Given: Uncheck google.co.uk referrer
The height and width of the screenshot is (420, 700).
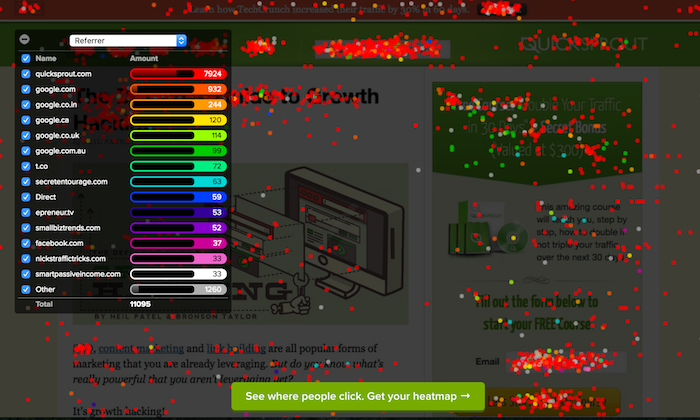Looking at the screenshot, I should click(x=26, y=135).
